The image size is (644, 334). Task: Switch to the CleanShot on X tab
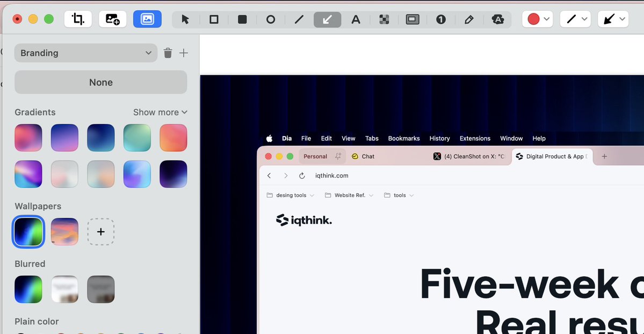point(470,157)
